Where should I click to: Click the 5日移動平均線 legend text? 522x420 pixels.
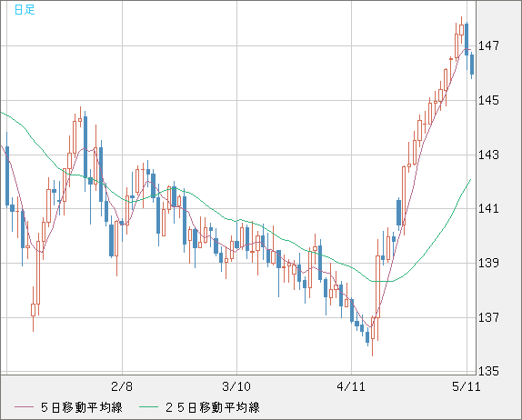82,407
